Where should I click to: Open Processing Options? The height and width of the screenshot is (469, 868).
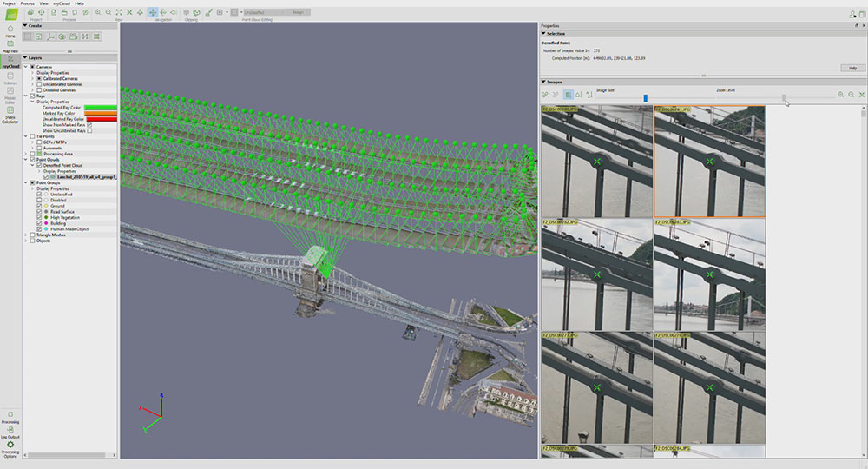[x=10, y=449]
